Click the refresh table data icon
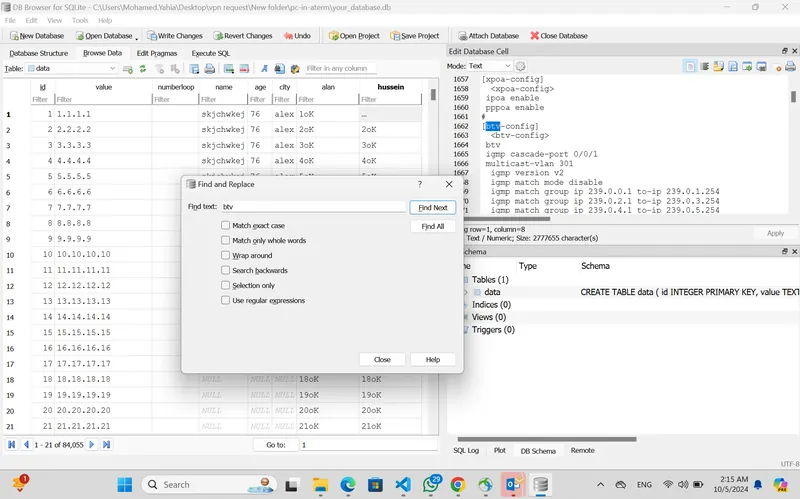 [142, 68]
